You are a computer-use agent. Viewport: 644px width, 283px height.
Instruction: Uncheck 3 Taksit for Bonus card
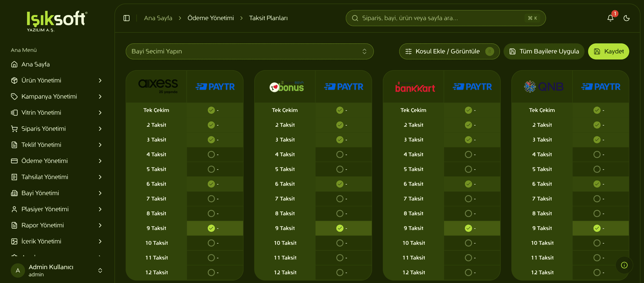click(x=340, y=140)
